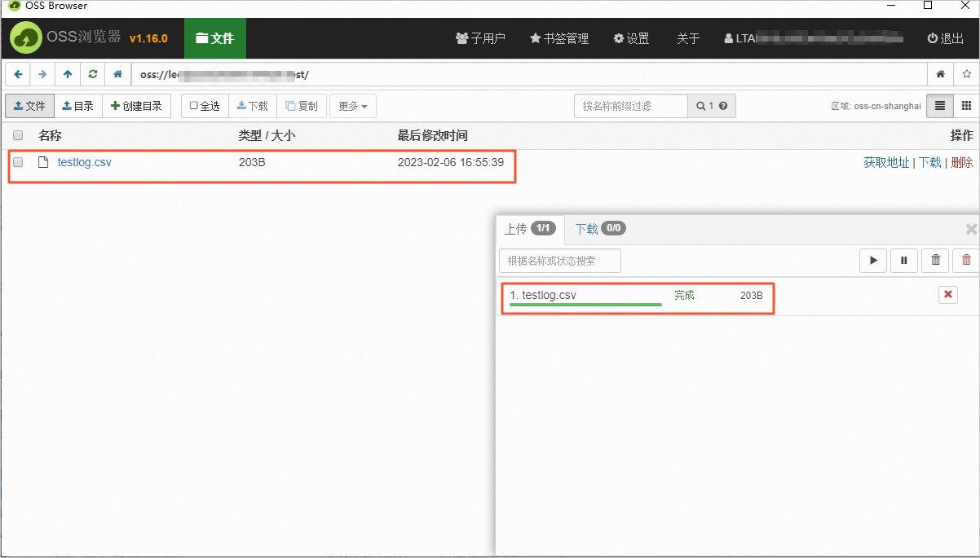Image resolution: width=980 pixels, height=558 pixels.
Task: Go to home using icon left of address bar
Action: (118, 74)
